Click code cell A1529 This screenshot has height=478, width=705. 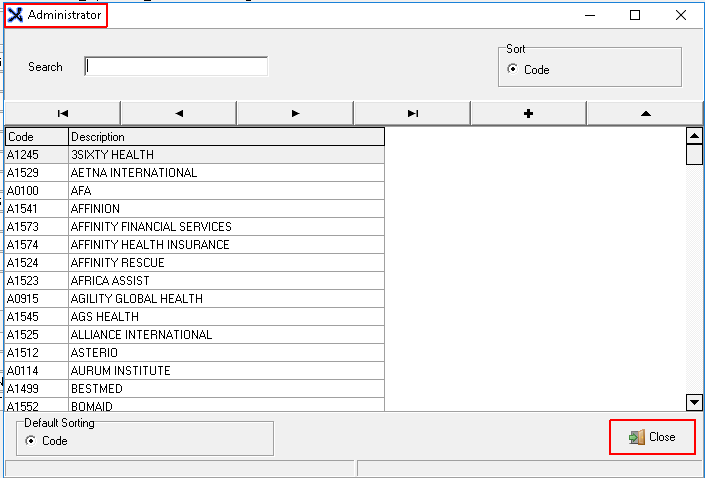tap(37, 173)
